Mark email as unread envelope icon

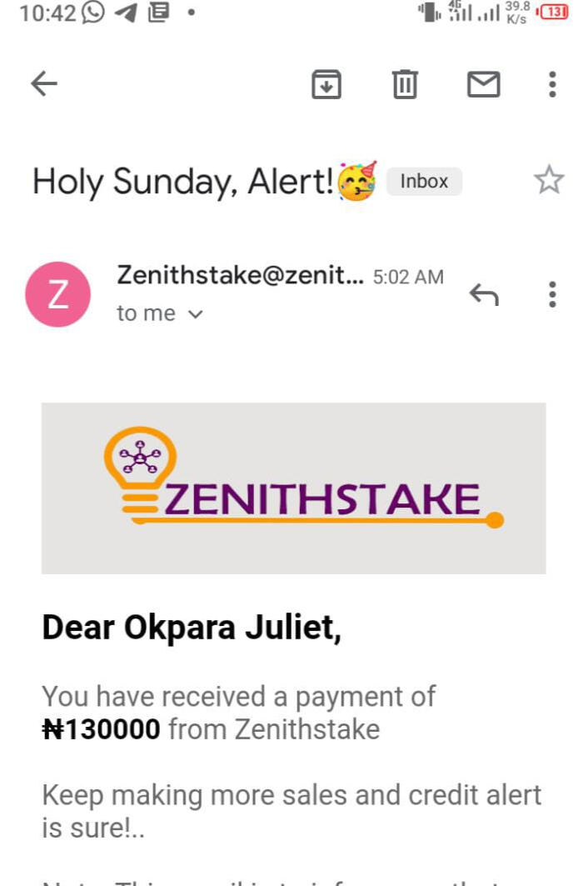click(483, 84)
